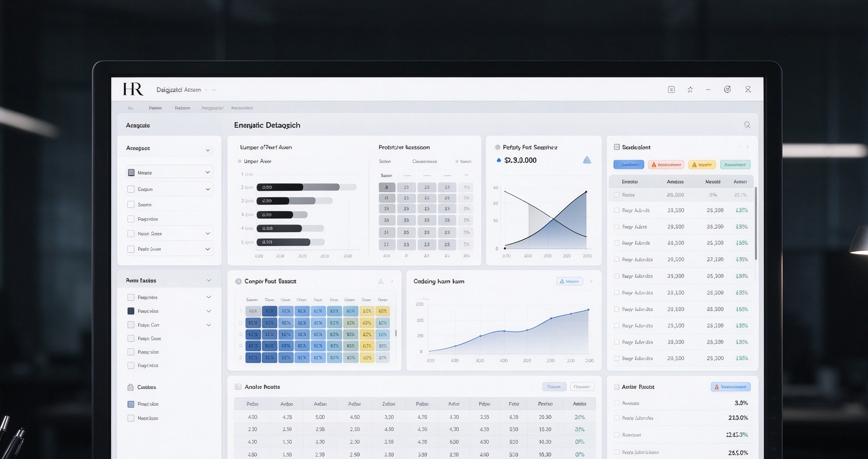This screenshot has height=459, width=868.
Task: Open the document icon in the top bar
Action: (x=671, y=90)
